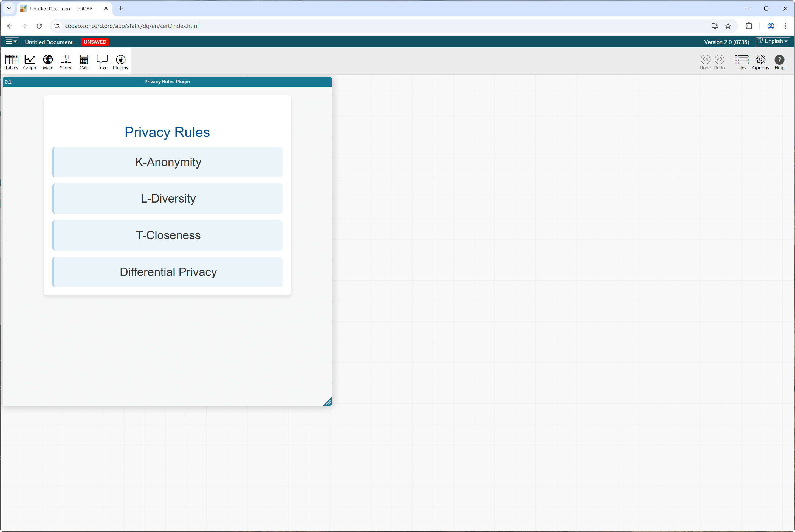Click the Privacy Rules Plugin title bar
795x532 pixels.
[167, 82]
